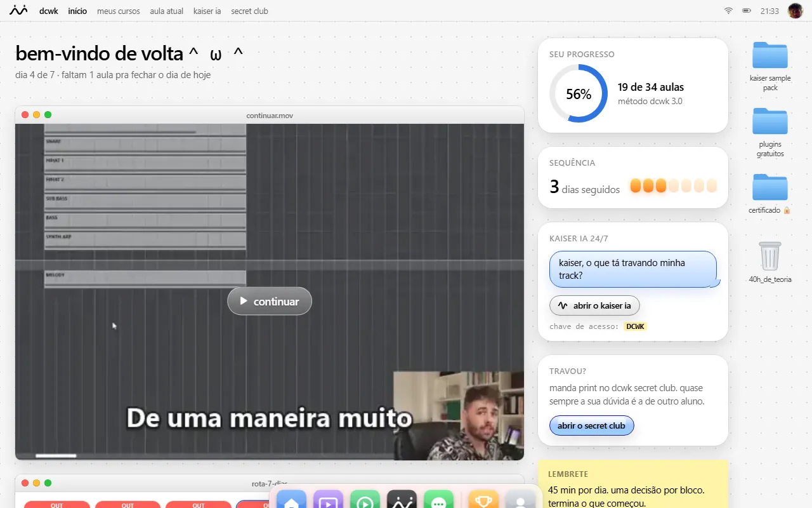
Task: Click the continuar play button on video
Action: point(270,301)
